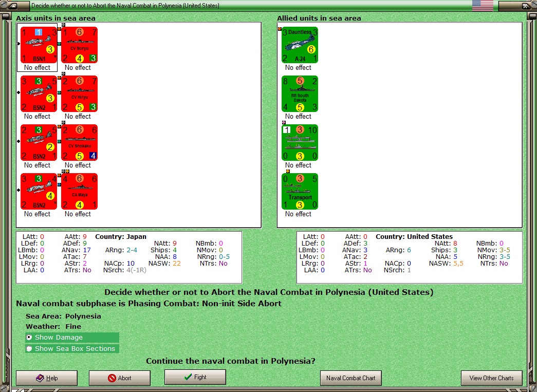The width and height of the screenshot is (537, 392).
Task: Click the 'Allied units in sea area' heading
Action: coord(319,18)
